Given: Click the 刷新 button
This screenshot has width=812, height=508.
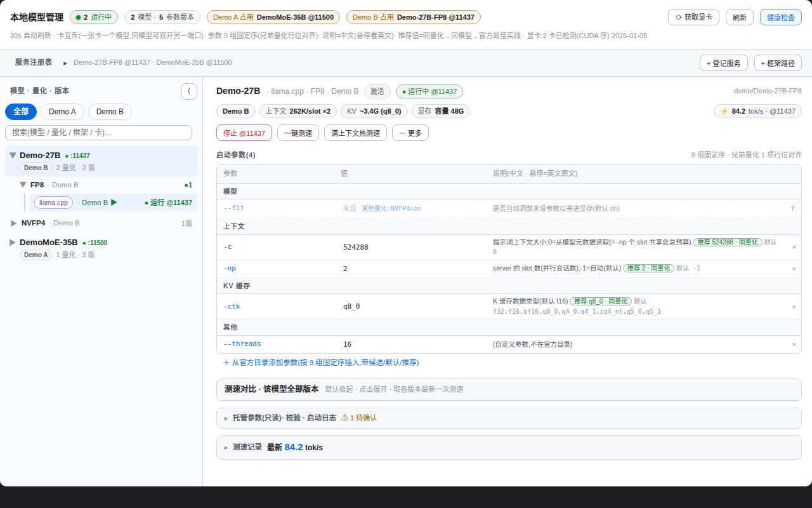Looking at the screenshot, I should pos(740,17).
